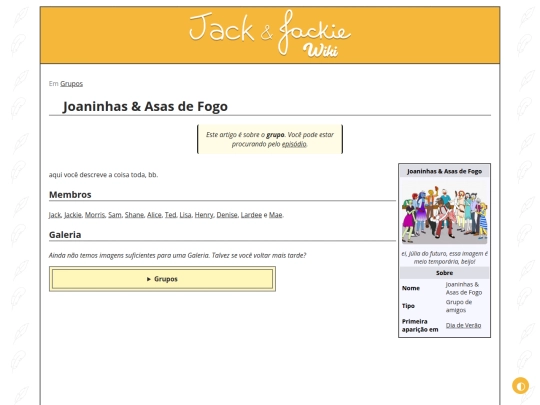The width and height of the screenshot is (540, 405).
Task: Click the infobox title Joaninhas & Asas de Fogo
Action: tap(444, 172)
